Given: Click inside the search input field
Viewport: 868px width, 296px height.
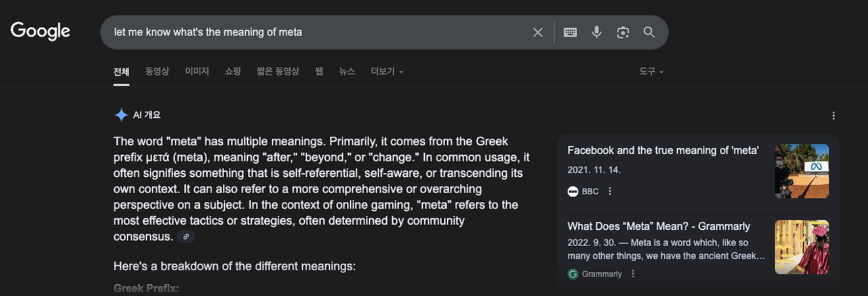Looking at the screenshot, I should point(312,32).
